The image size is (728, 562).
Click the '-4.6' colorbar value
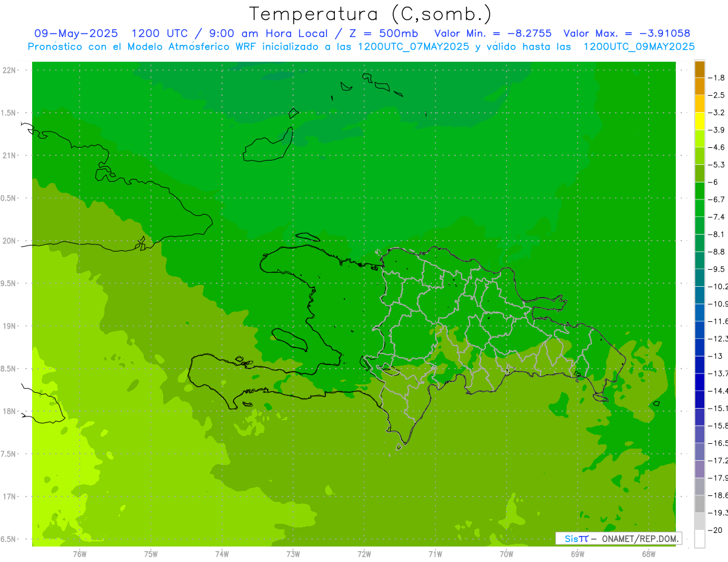[x=716, y=147]
